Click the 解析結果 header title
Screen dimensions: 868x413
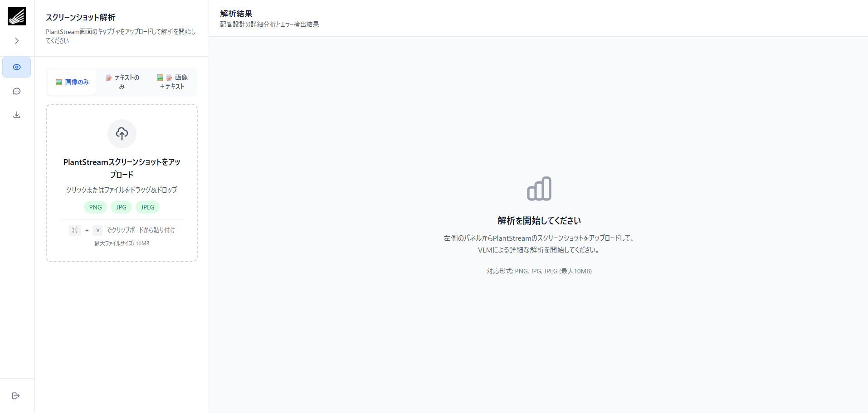coord(236,14)
